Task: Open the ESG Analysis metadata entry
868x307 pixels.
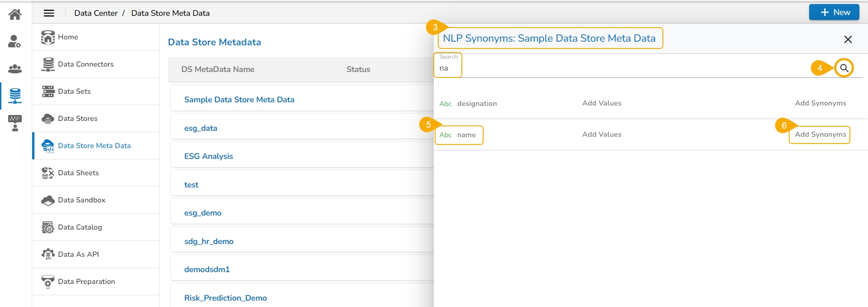Action: click(208, 156)
